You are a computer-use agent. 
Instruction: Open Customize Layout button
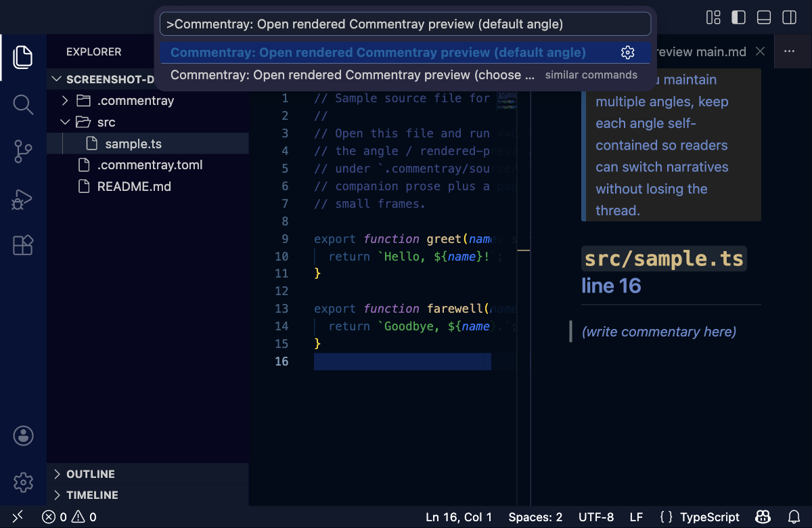point(713,17)
